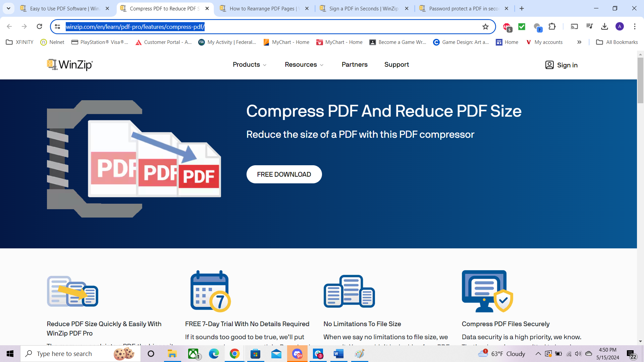Open the tab search dropdown arrow
This screenshot has height=362, width=644.
(x=8, y=8)
